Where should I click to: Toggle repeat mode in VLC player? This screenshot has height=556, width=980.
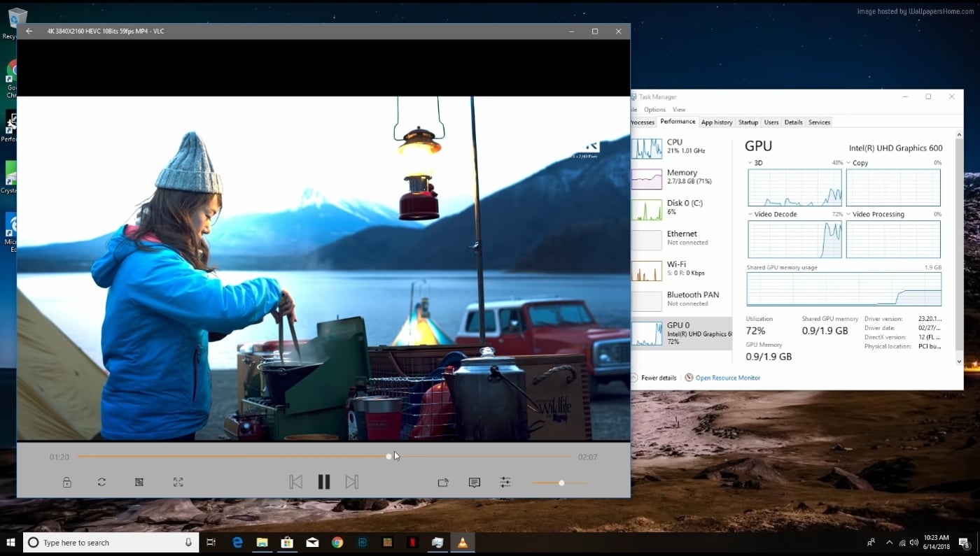pos(101,483)
